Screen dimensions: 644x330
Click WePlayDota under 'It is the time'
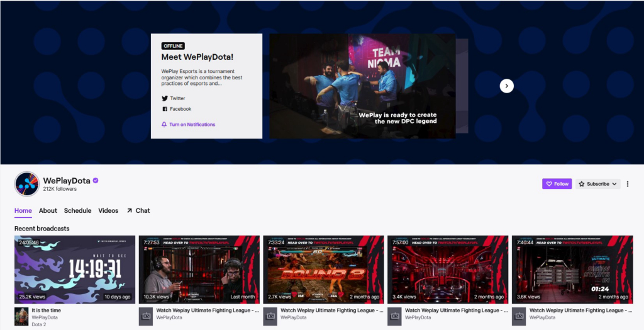click(x=45, y=317)
